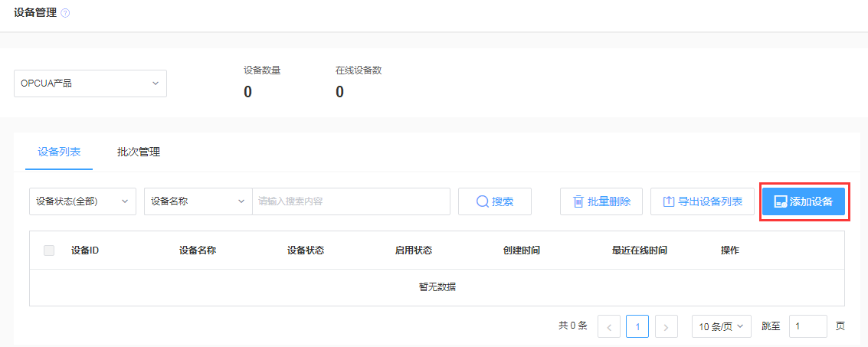Change the 10 条/页 page size selector
Screen dimensions: 868x347
(x=721, y=326)
